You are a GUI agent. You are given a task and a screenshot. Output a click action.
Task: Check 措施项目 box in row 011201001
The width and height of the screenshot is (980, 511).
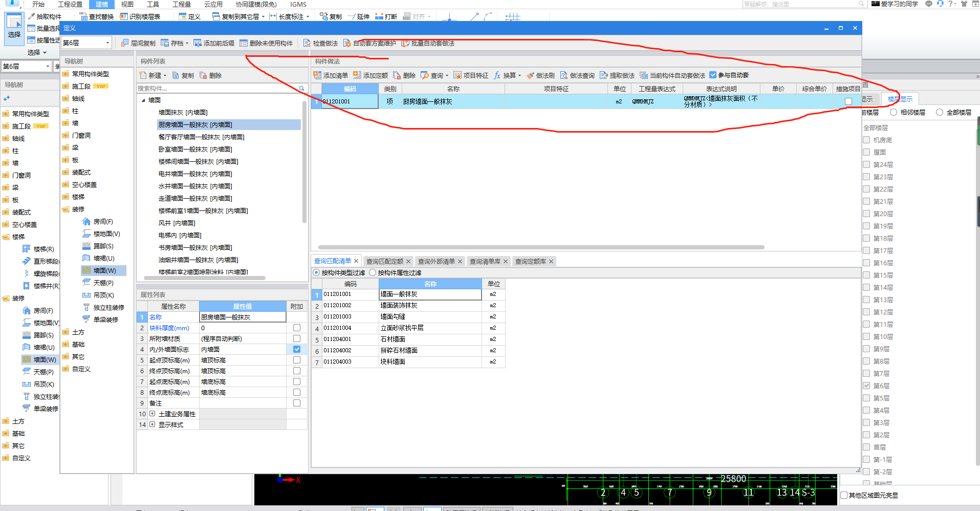(x=848, y=101)
